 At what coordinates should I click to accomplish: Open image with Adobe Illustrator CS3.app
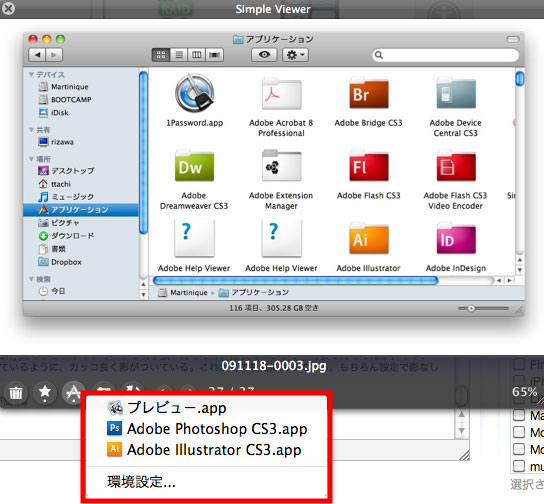click(x=206, y=450)
